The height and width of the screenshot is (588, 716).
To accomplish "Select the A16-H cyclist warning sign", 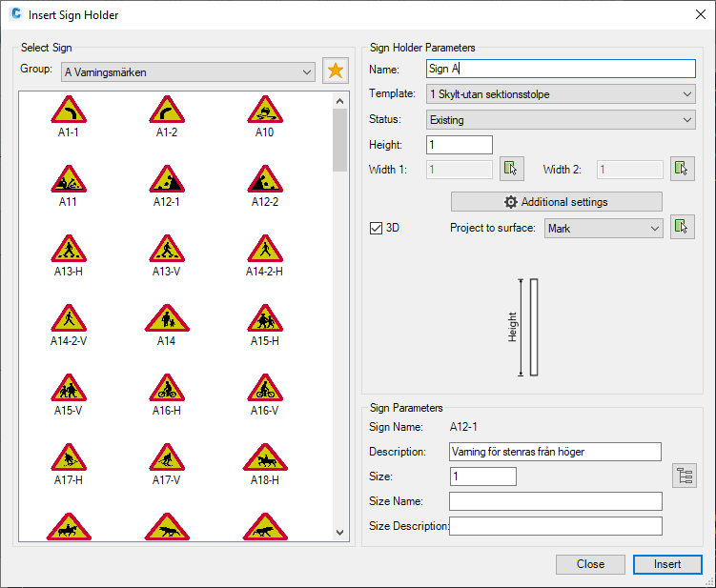I will coord(167,395).
